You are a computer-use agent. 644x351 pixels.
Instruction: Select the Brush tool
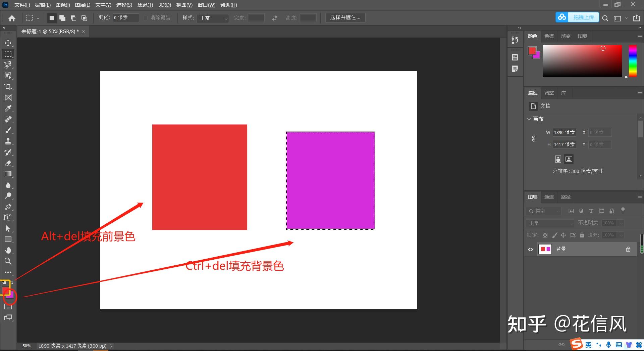(8, 130)
